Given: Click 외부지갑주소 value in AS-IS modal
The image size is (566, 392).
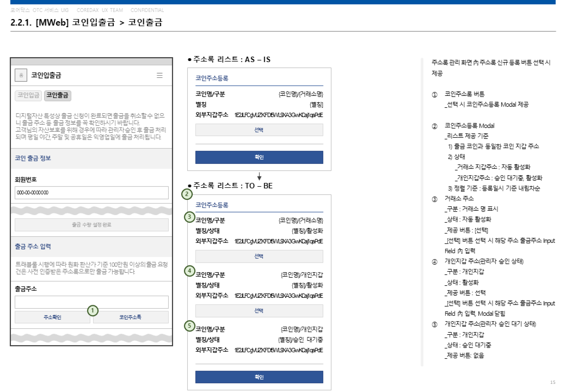Looking at the screenshot, I should [279, 115].
